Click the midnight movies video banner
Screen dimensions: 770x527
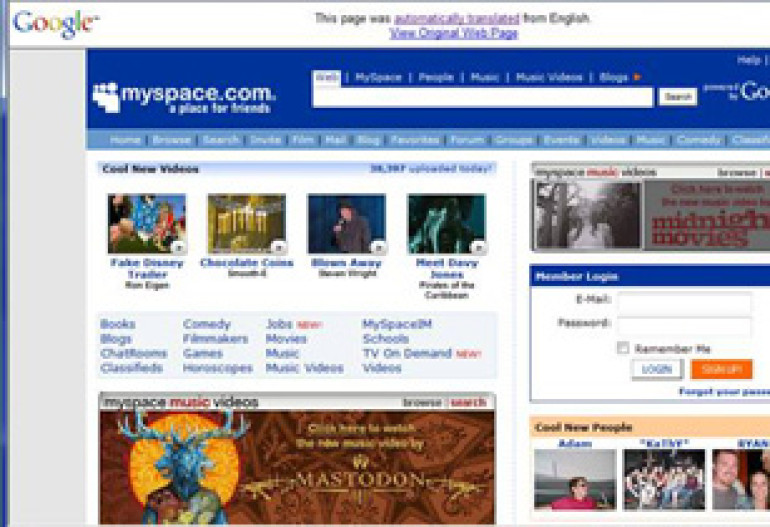(651, 215)
